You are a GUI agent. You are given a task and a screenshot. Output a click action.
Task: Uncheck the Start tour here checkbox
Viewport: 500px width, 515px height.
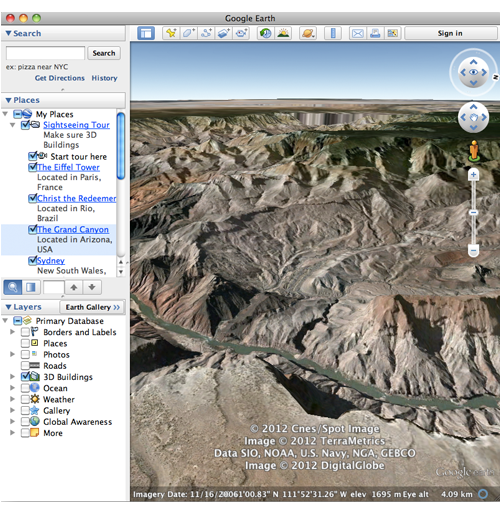tap(33, 156)
